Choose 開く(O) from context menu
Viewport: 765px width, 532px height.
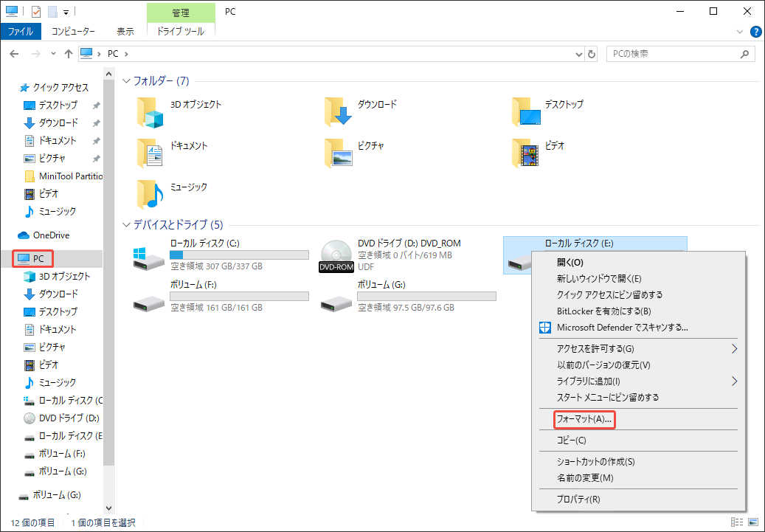coord(570,263)
